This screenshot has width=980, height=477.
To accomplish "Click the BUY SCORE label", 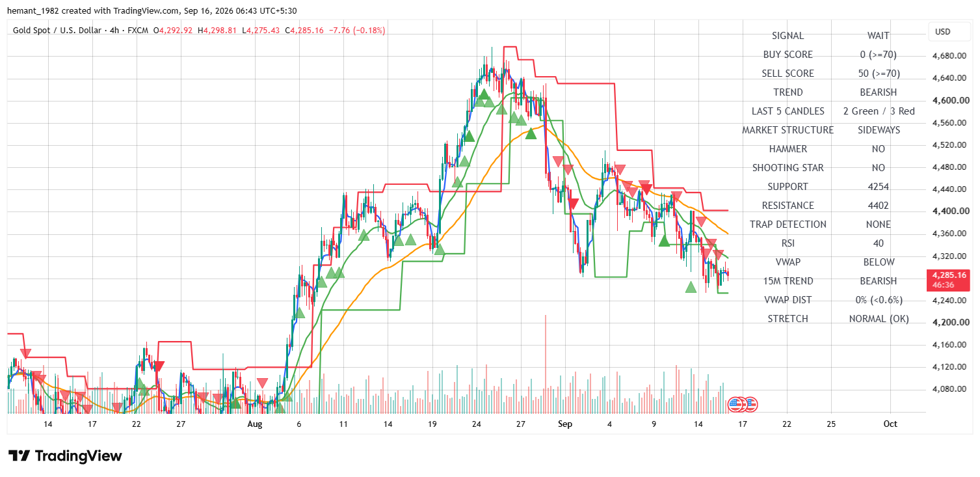I will coord(788,55).
